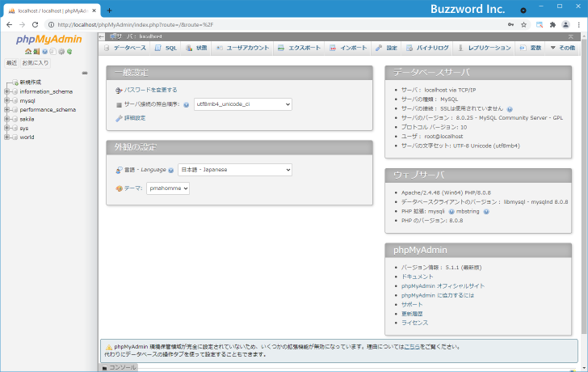
Task: Open the レプリケーション tab
Action: coord(485,48)
